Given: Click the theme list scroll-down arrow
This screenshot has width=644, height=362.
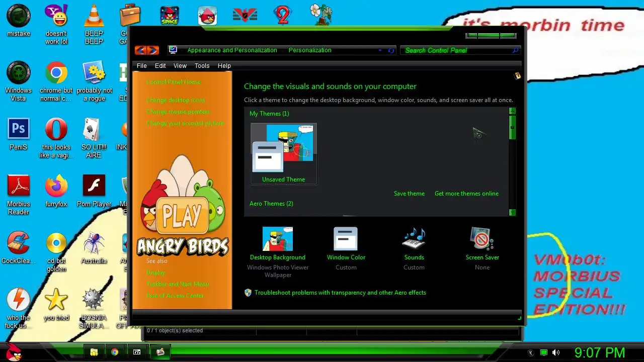Looking at the screenshot, I should click(512, 212).
